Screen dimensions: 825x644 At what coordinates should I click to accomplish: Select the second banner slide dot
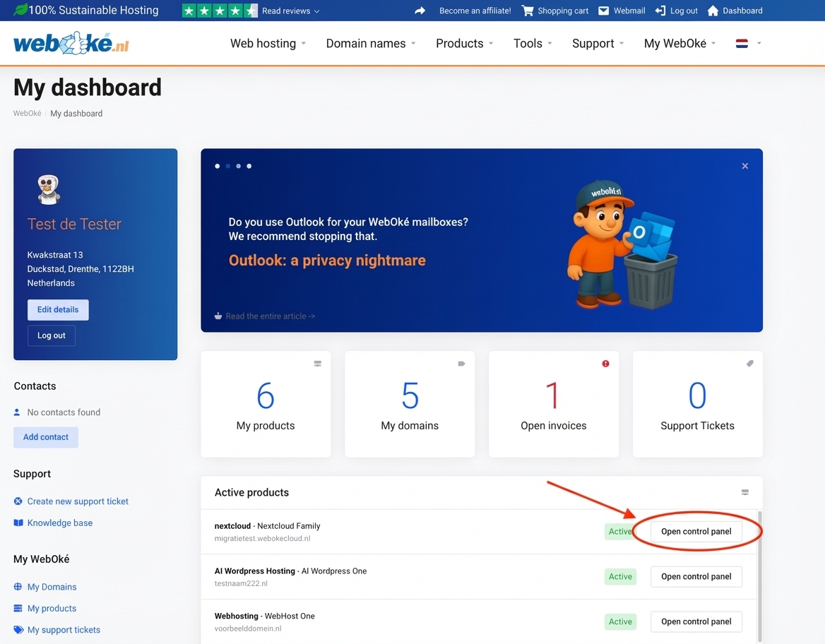[228, 166]
